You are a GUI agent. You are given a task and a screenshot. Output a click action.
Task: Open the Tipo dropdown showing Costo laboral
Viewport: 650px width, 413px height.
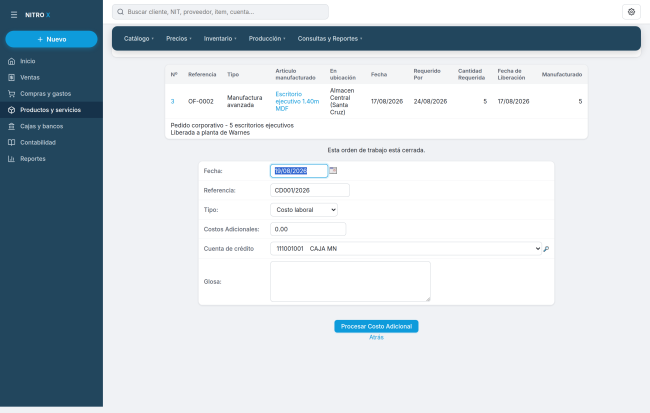pyautogui.click(x=304, y=210)
